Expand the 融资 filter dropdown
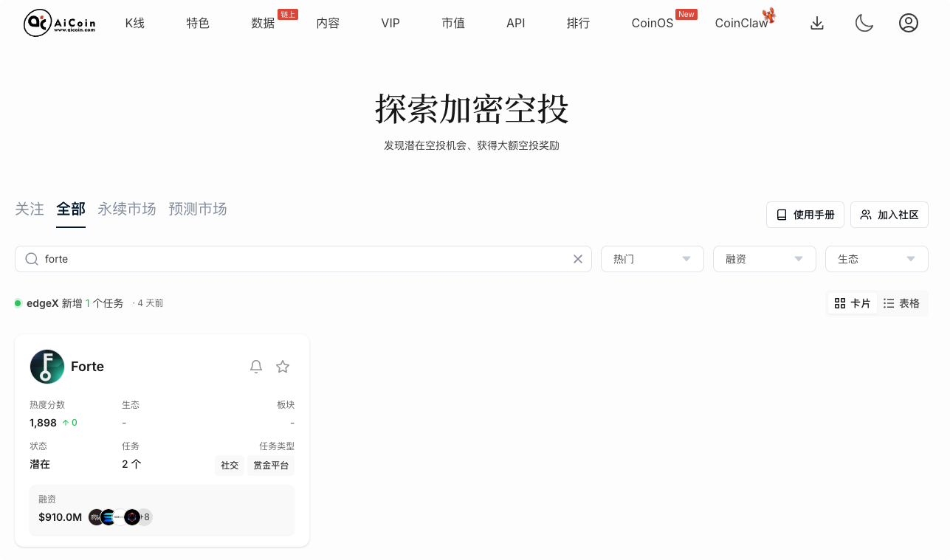The width and height of the screenshot is (950, 560). [x=764, y=259]
